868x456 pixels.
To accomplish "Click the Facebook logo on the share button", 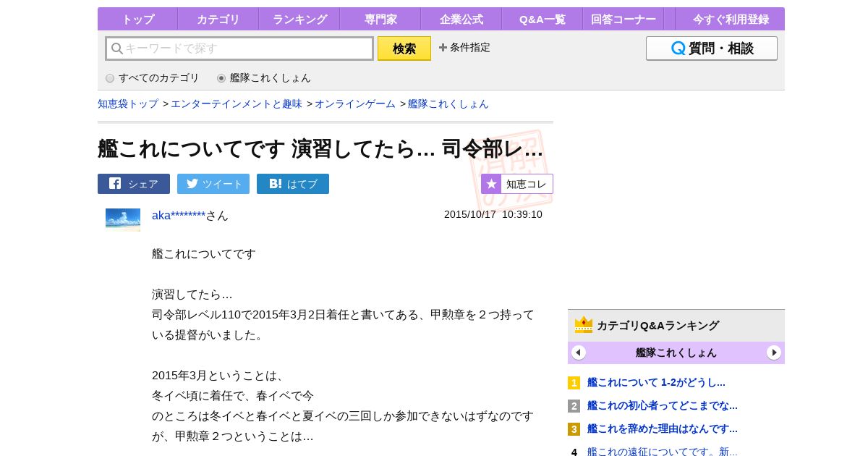I will [x=115, y=184].
